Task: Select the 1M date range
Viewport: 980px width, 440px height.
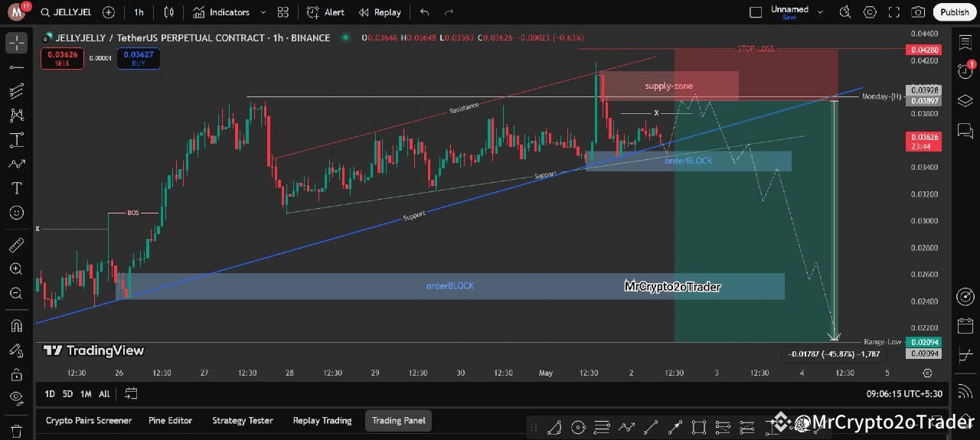Action: (x=86, y=394)
